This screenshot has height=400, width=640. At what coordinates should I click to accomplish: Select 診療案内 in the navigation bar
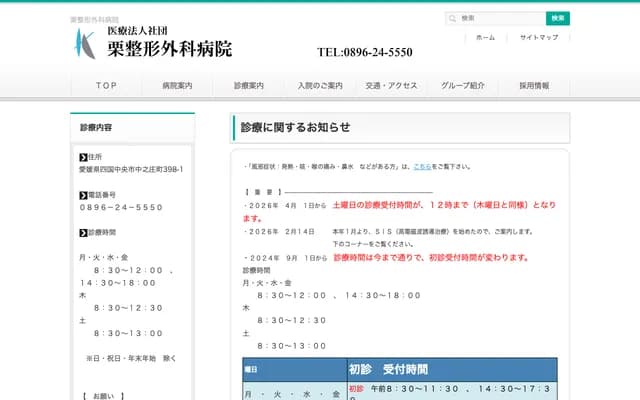249,86
